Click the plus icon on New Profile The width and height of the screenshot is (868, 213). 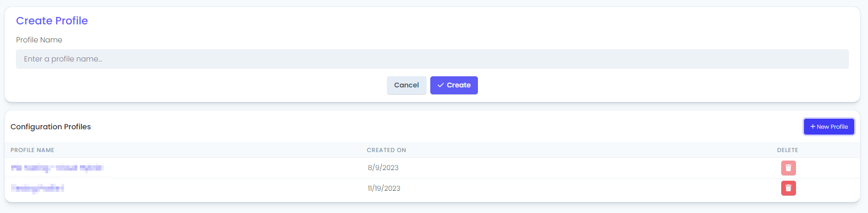pyautogui.click(x=813, y=127)
